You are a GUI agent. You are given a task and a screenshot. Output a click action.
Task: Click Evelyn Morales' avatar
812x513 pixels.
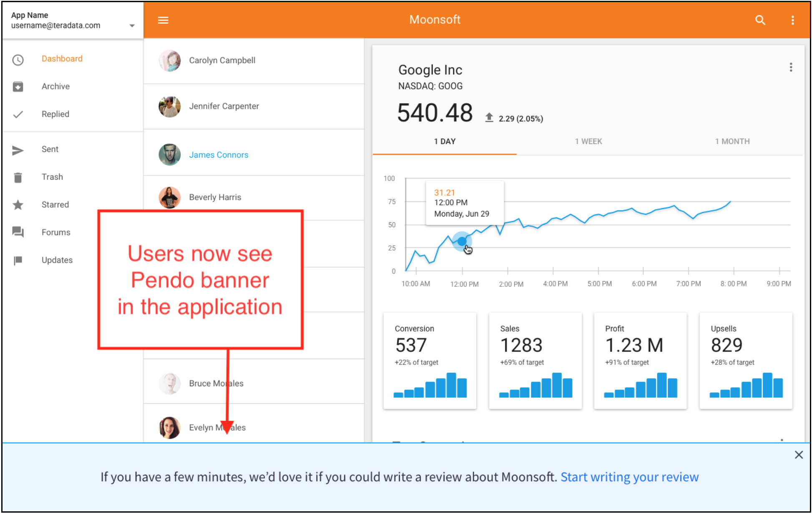click(169, 427)
